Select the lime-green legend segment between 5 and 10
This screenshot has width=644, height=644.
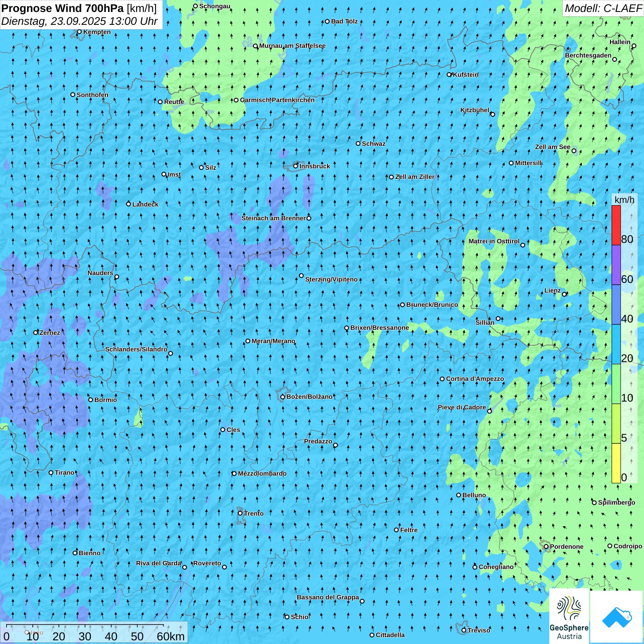(616, 424)
